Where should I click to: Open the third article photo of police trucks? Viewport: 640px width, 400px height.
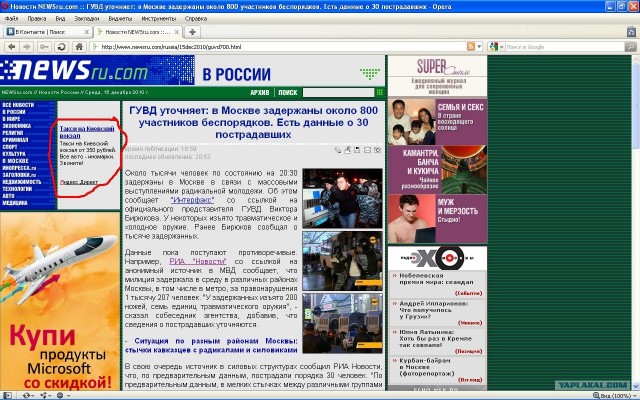[x=342, y=323]
